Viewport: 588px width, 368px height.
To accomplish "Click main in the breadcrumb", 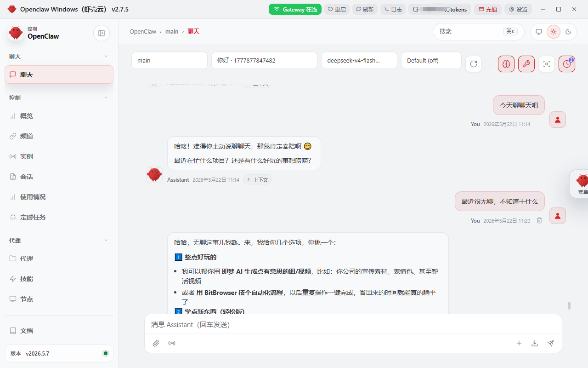I will 172,32.
